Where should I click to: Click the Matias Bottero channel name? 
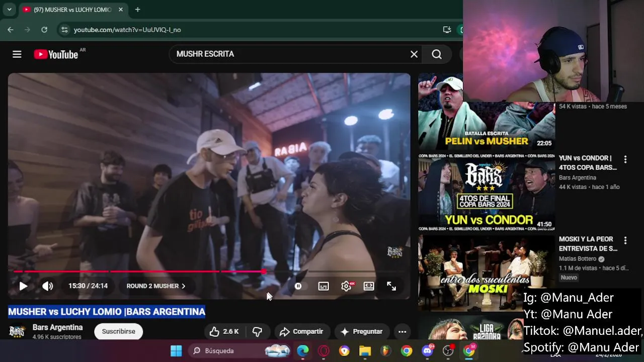pos(578,259)
